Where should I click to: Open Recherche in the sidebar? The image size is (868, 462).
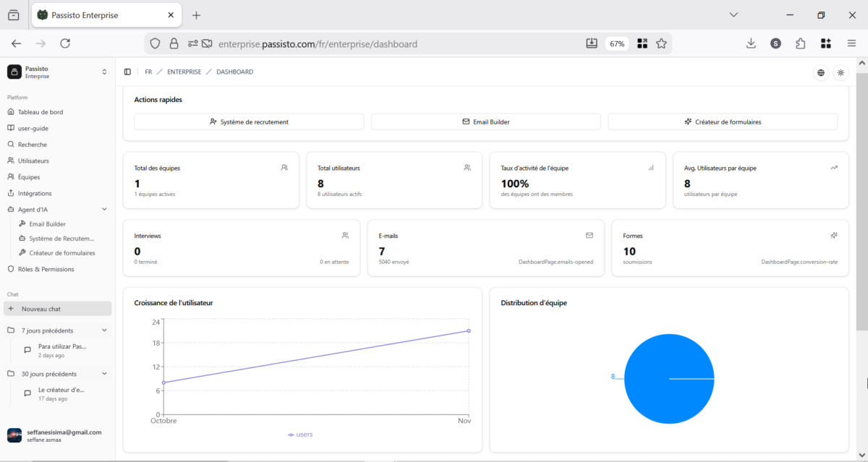pyautogui.click(x=33, y=145)
